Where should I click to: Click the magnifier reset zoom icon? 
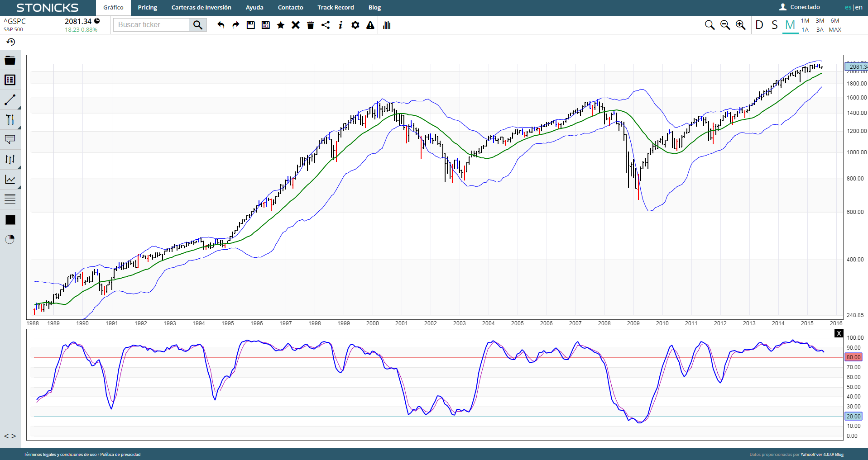point(710,25)
